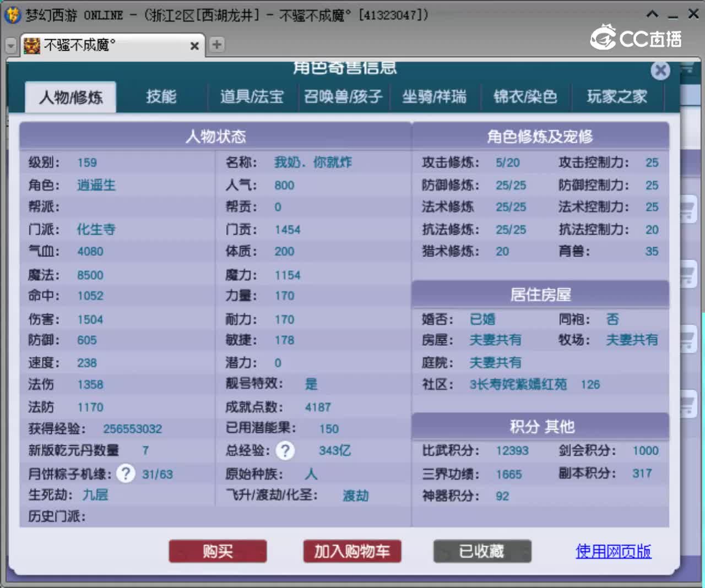
Task: Open the 玩家之家 tab
Action: 617,97
